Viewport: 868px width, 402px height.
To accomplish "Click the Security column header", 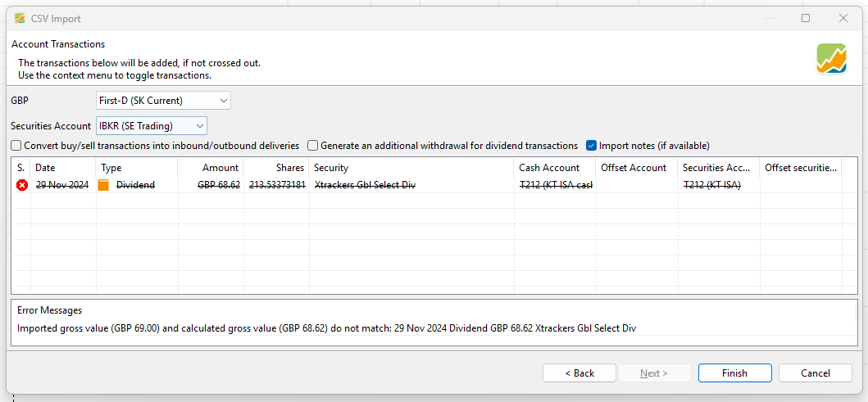I will point(411,168).
